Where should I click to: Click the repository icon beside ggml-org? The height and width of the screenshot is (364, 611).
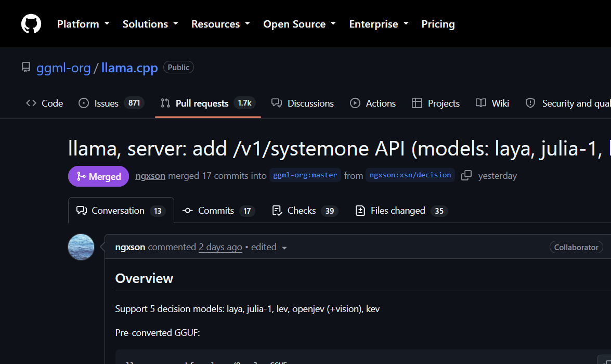tap(25, 68)
